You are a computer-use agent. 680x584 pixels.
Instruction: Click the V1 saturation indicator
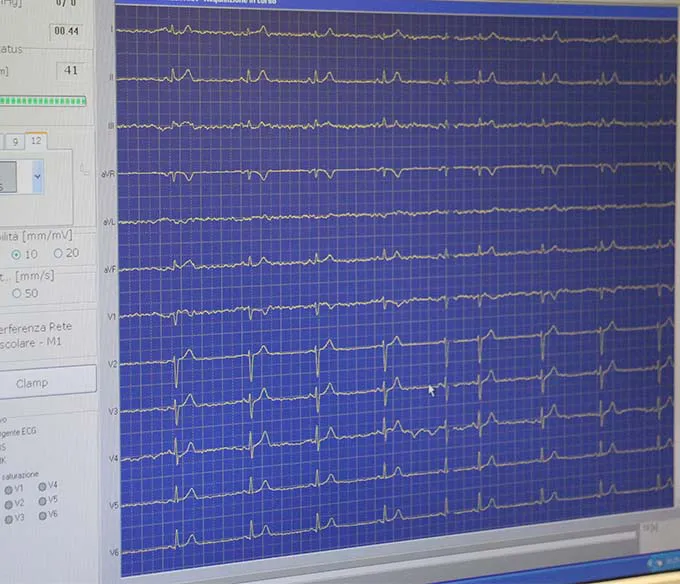click(9, 489)
